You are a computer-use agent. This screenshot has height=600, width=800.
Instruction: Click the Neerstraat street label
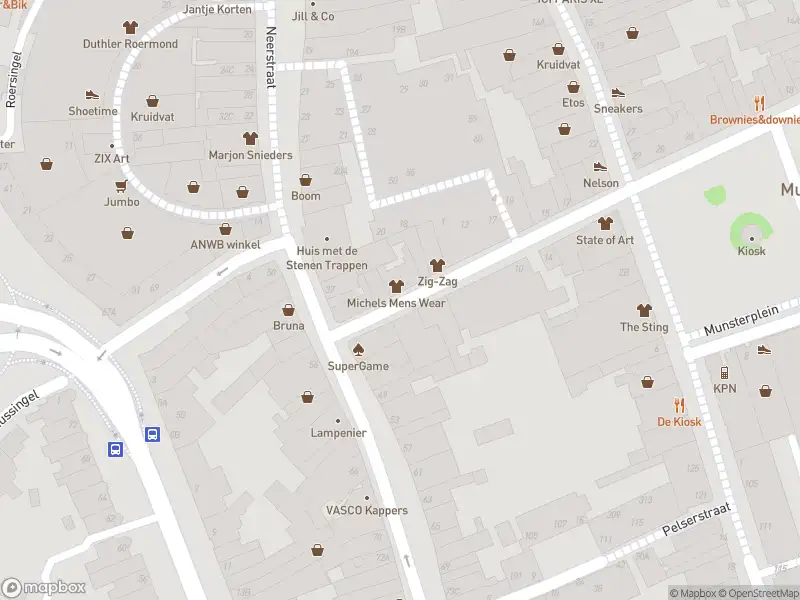[x=271, y=57]
